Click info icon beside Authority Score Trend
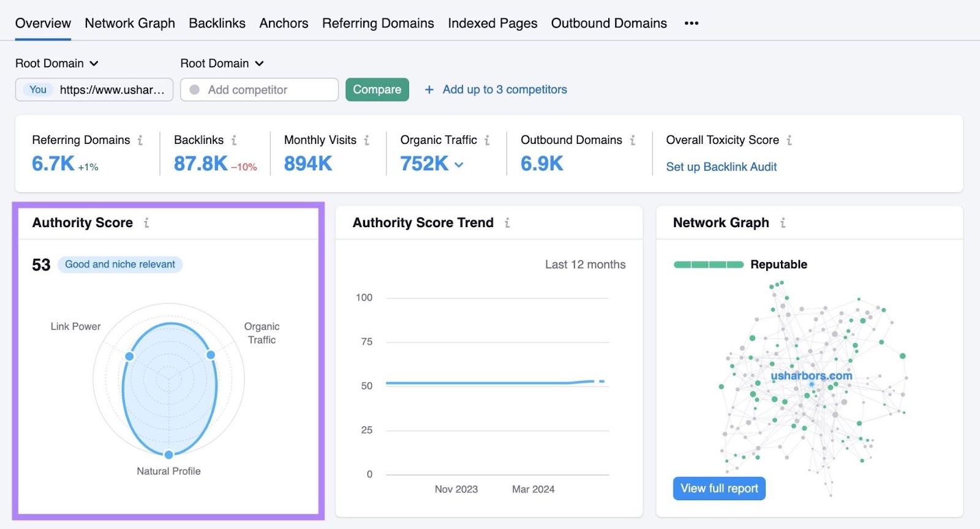This screenshot has width=980, height=529. pyautogui.click(x=507, y=223)
